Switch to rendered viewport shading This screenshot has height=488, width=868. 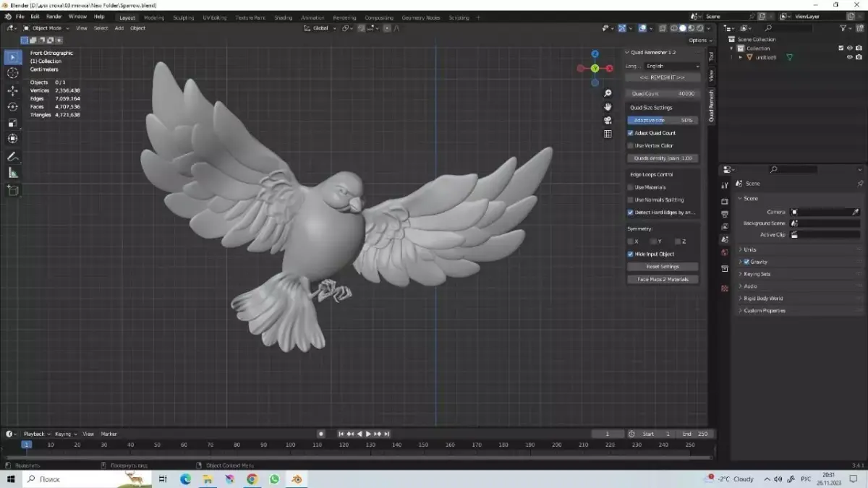[699, 28]
